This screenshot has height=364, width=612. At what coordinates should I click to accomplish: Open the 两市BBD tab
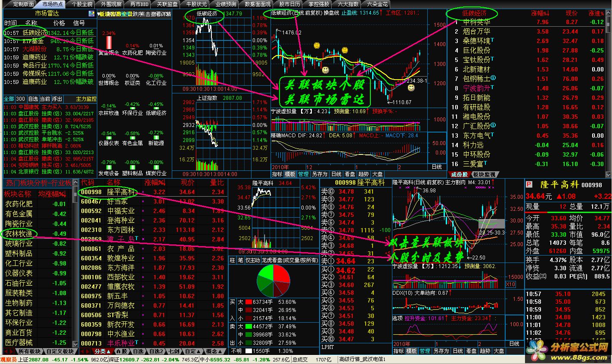click(139, 4)
